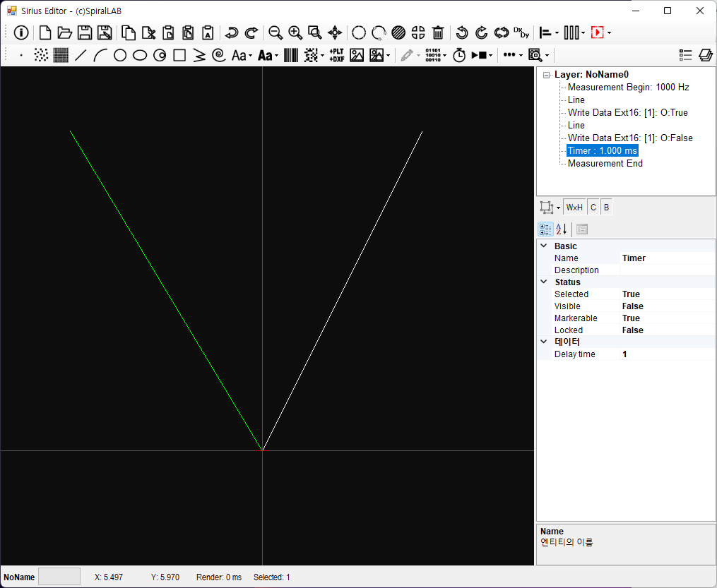
Task: Select the Line drawing tool
Action: [81, 55]
